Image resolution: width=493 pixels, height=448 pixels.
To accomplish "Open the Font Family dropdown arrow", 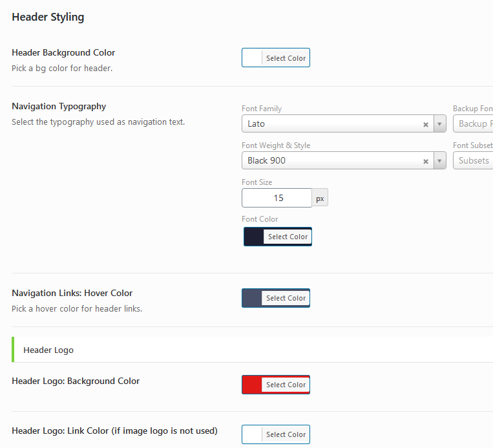I will pos(439,124).
